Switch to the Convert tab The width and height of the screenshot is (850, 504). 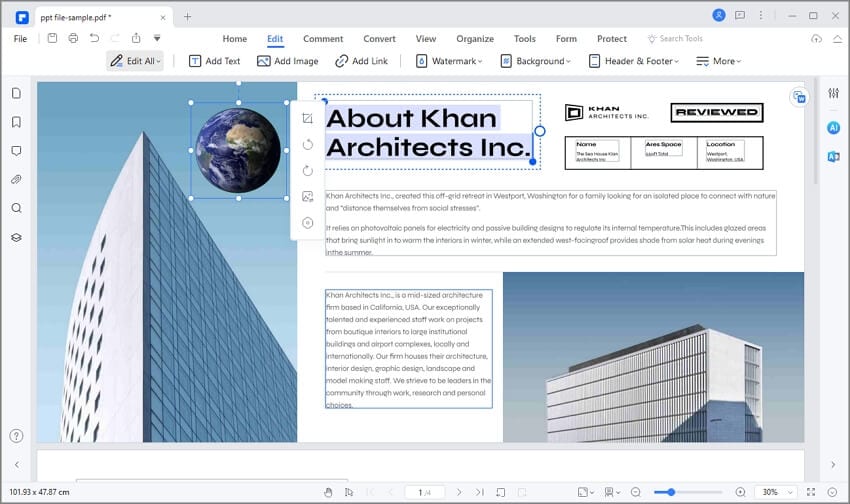point(379,38)
